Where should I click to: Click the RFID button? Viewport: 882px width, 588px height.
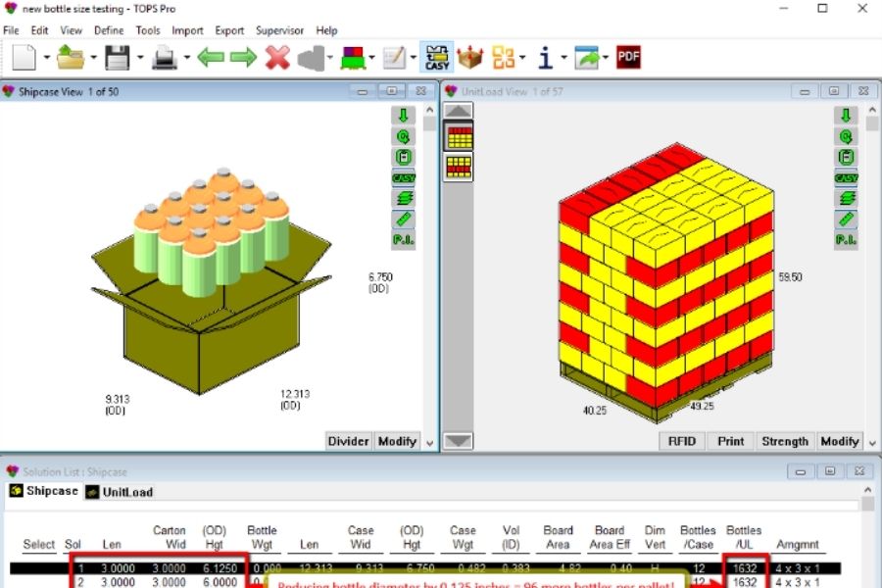coord(681,441)
